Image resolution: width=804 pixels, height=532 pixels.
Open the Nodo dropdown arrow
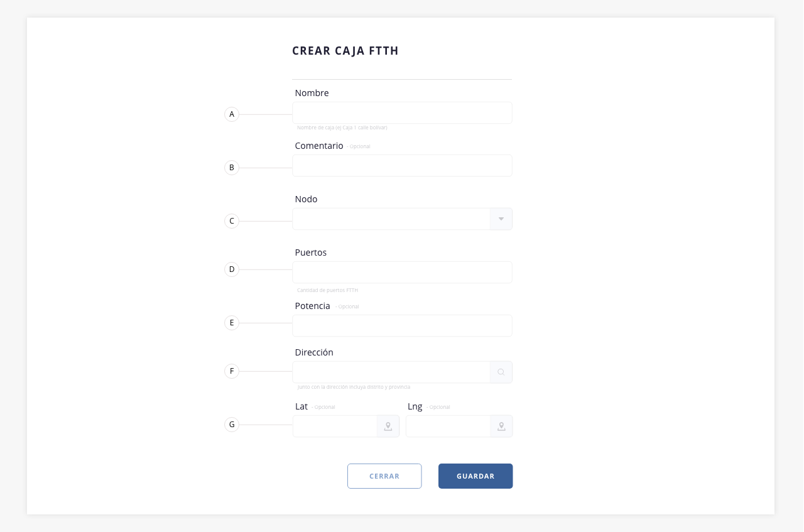tap(501, 219)
